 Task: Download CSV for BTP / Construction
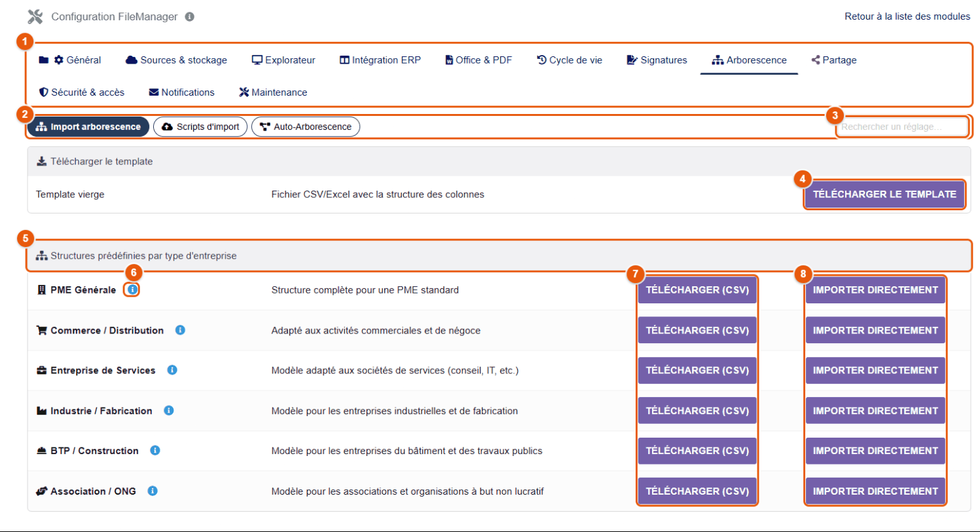click(697, 451)
